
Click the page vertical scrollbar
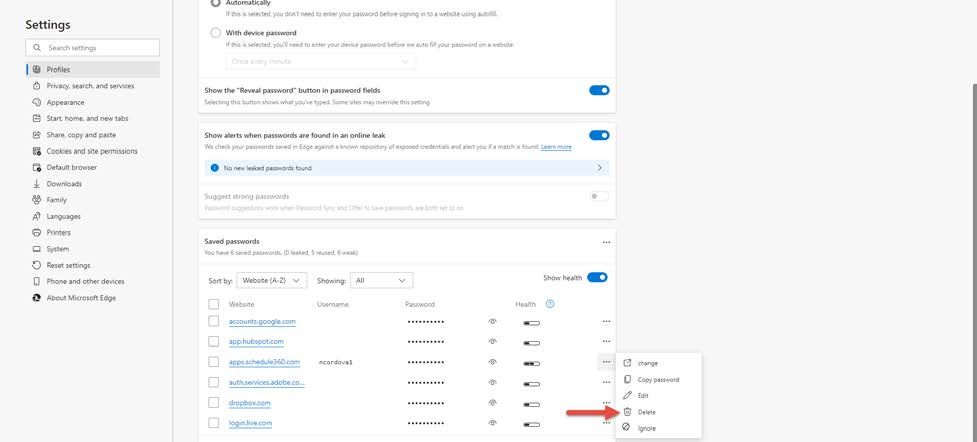click(974, 262)
